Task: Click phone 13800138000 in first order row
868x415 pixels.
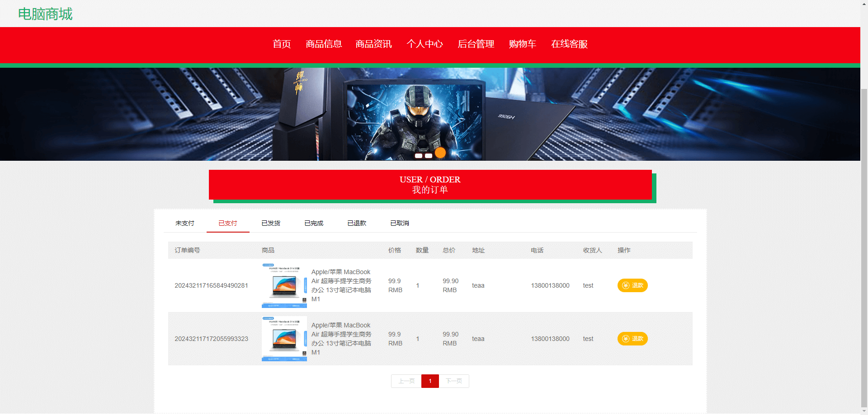Action: coord(550,285)
